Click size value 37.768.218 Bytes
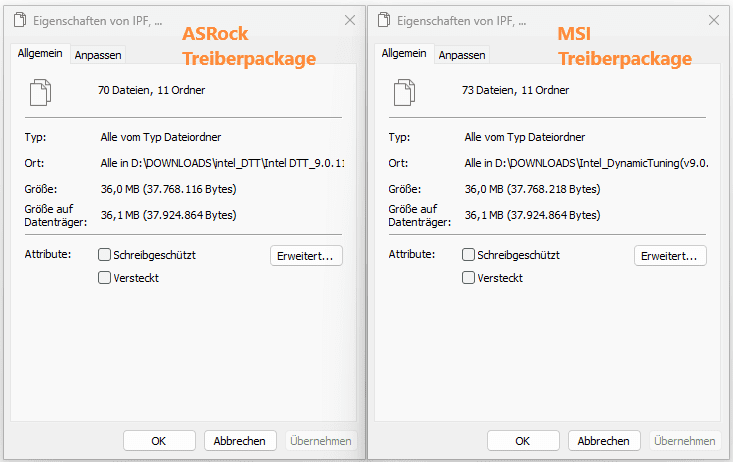 (532, 189)
